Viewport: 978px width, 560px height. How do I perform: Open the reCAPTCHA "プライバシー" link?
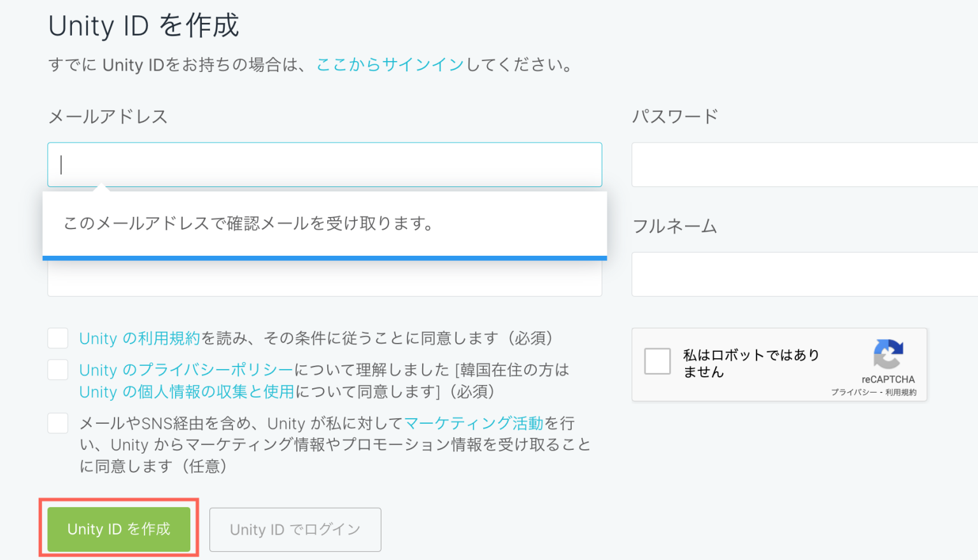(x=853, y=393)
